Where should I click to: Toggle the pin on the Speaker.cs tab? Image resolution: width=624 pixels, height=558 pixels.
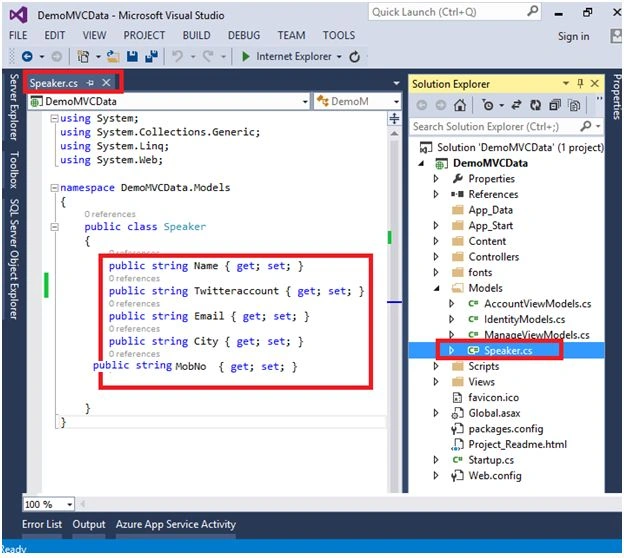click(90, 83)
